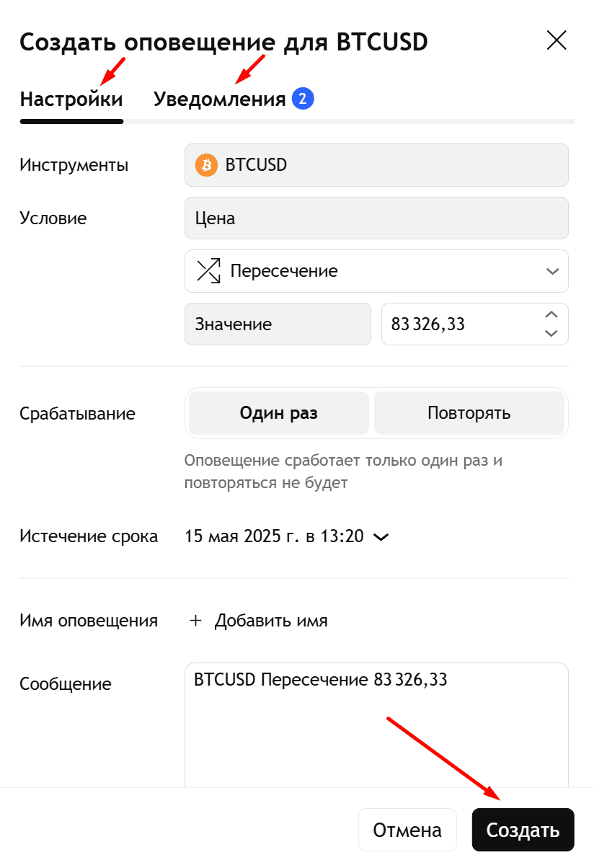Switch to the Настройки tab
This screenshot has height=868, width=594.
[71, 99]
